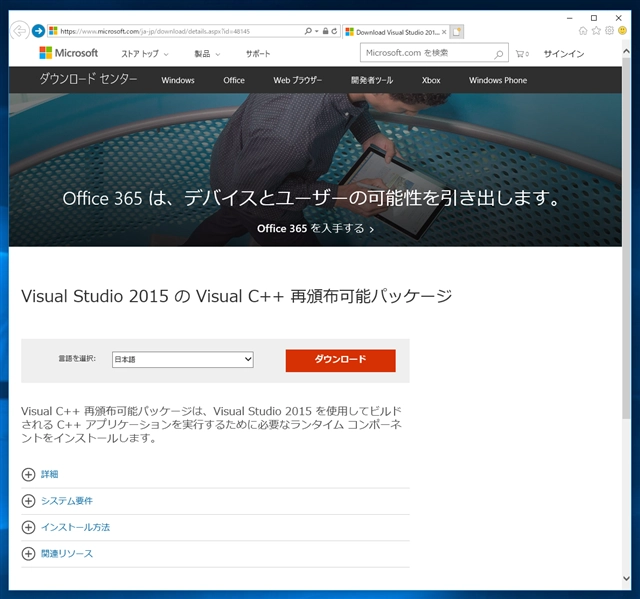Select Windows Phone in the nav bar
Image resolution: width=640 pixels, height=599 pixels.
pyautogui.click(x=498, y=80)
